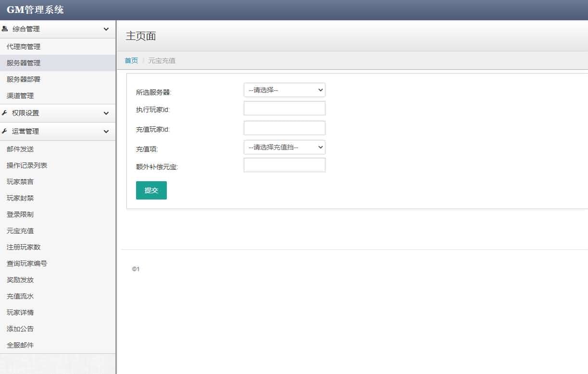
Task: Open the 所选服务器 dropdown
Action: [284, 90]
